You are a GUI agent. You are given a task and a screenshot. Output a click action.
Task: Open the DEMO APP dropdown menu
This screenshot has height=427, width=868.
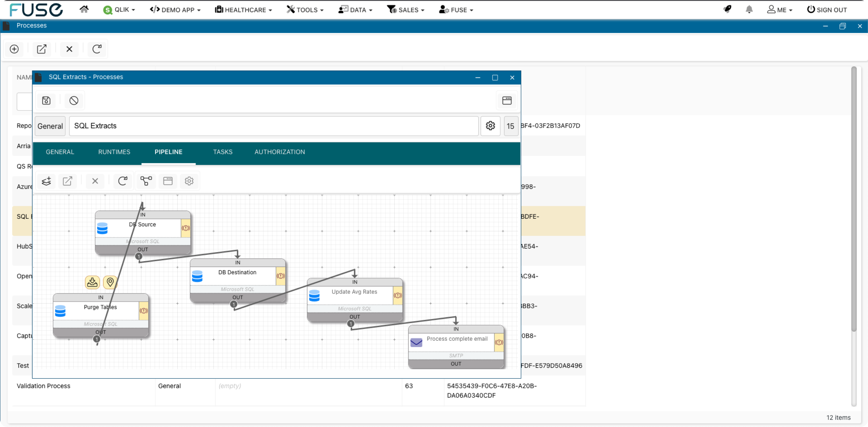pos(175,10)
